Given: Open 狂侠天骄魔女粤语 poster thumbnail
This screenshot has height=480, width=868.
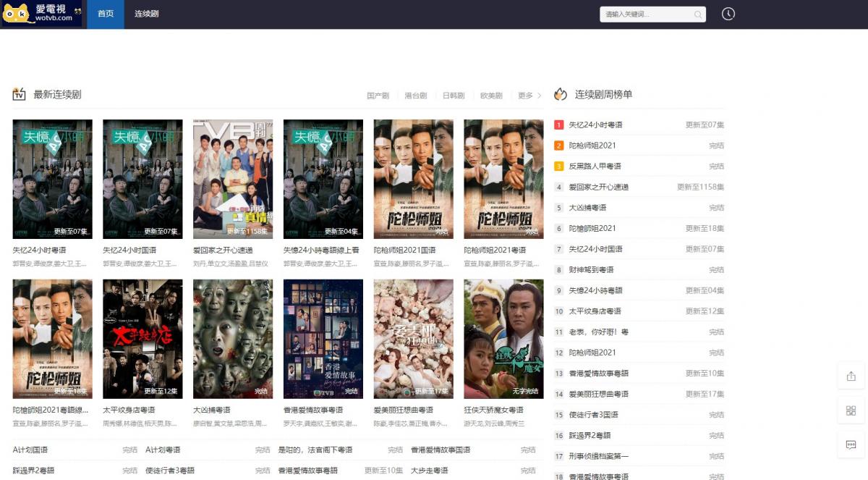Looking at the screenshot, I should point(503,338).
